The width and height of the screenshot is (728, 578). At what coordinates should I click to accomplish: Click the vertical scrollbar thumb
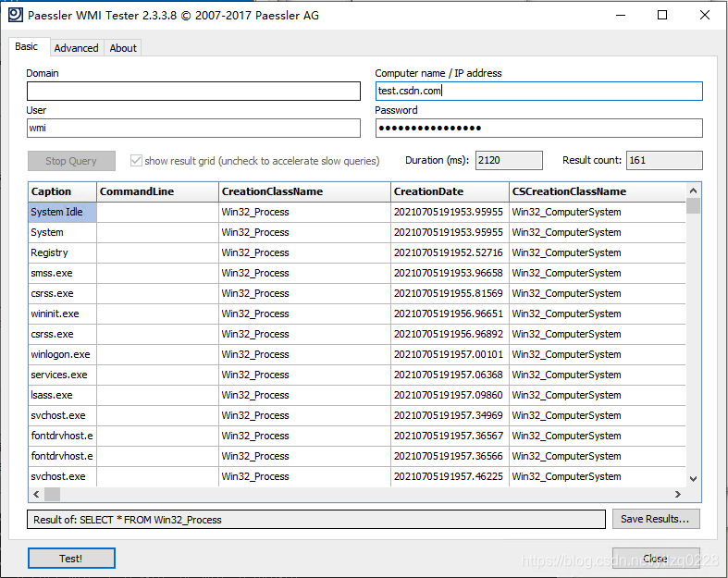click(693, 205)
